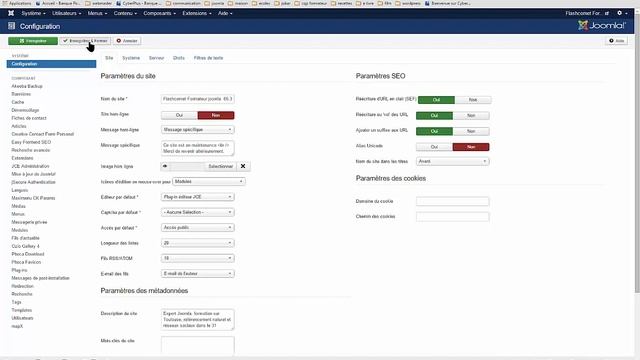The height and width of the screenshot is (360, 640).
Task: Set Alias Unicode to Non
Action: (471, 147)
